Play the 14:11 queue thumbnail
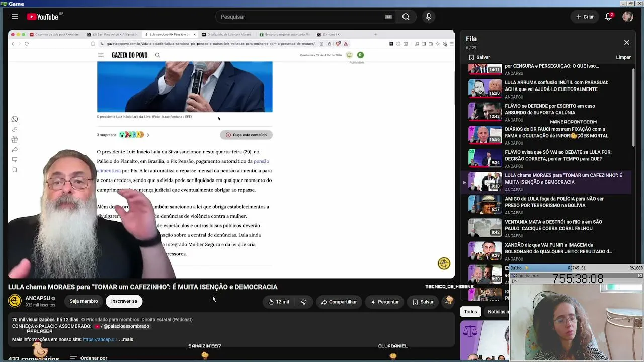The width and height of the screenshot is (644, 362). [x=485, y=69]
